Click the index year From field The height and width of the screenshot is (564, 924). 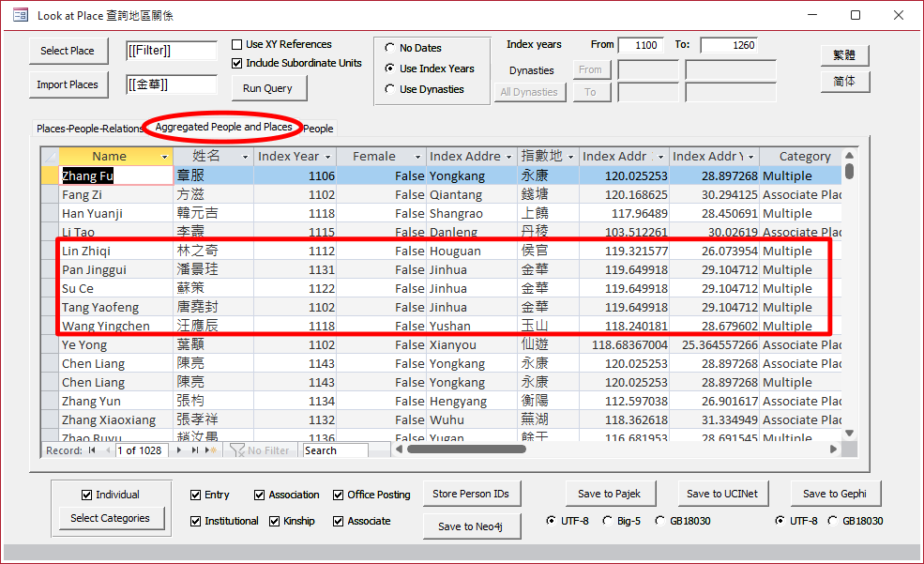click(641, 45)
